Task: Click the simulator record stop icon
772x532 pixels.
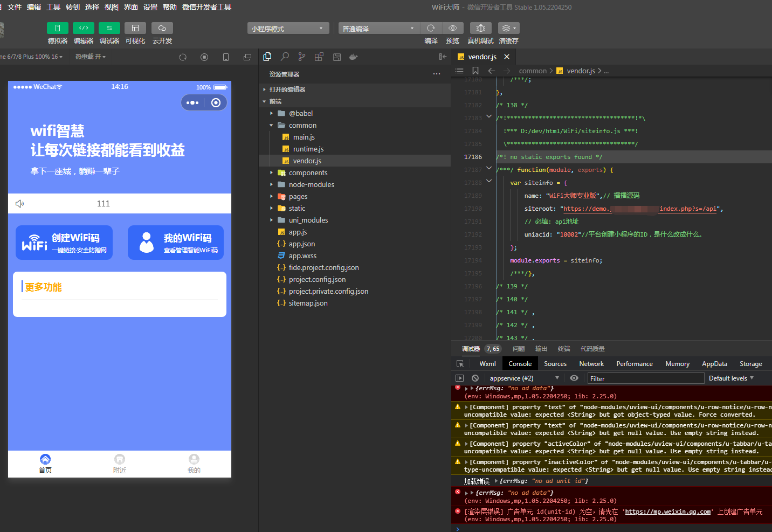Action: point(204,57)
